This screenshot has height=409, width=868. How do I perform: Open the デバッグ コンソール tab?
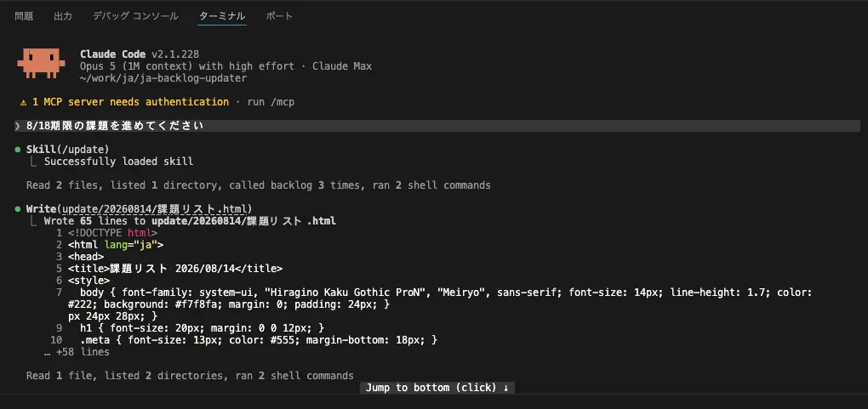135,16
